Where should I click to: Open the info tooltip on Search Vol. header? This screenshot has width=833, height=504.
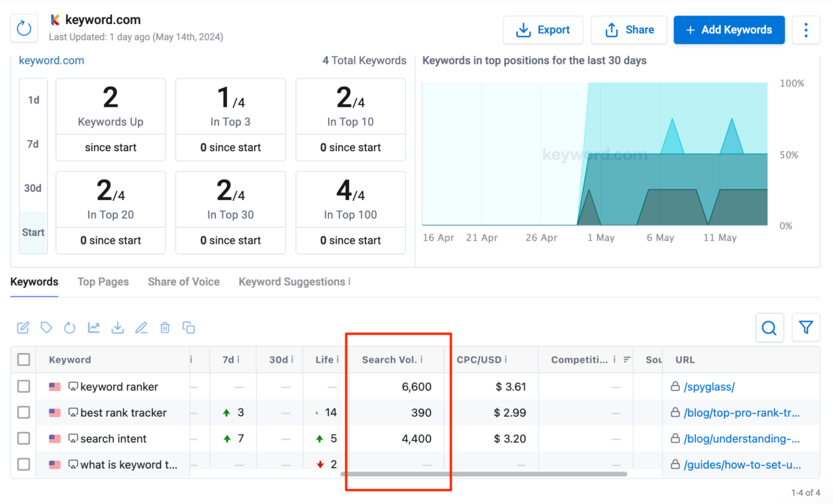(x=422, y=359)
